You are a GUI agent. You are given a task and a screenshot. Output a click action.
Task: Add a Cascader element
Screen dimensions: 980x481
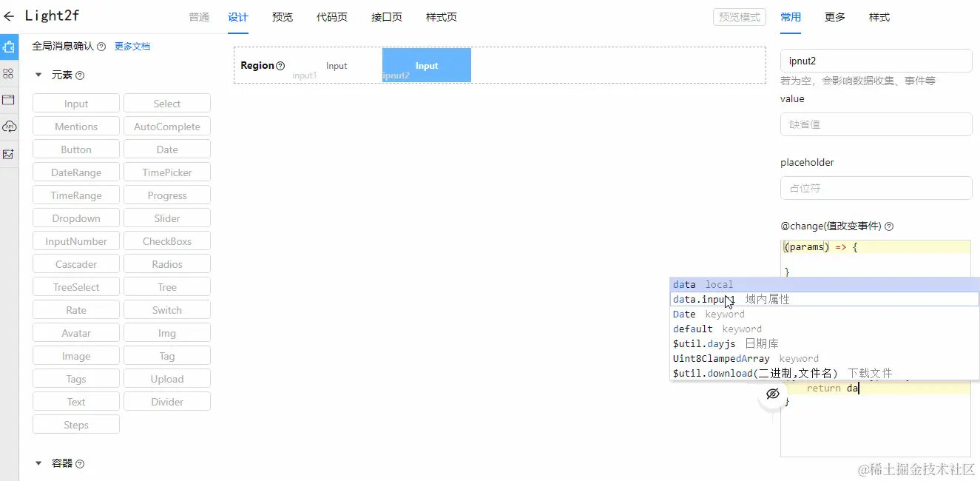tap(76, 264)
